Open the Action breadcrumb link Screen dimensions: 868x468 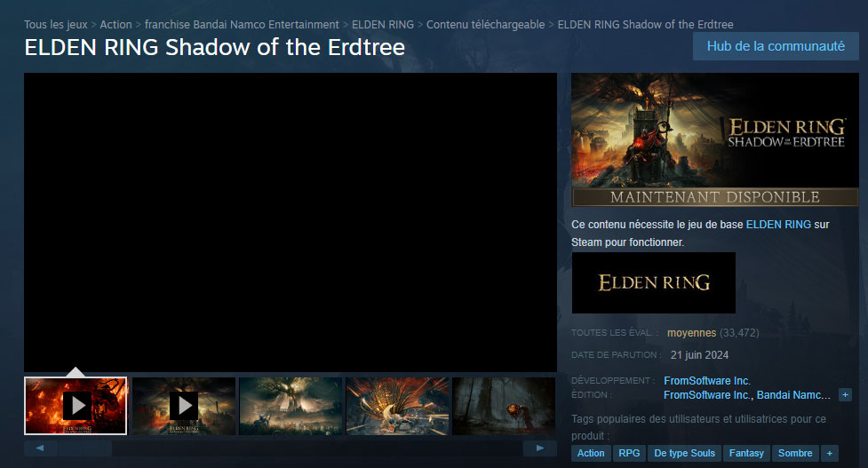tap(115, 24)
